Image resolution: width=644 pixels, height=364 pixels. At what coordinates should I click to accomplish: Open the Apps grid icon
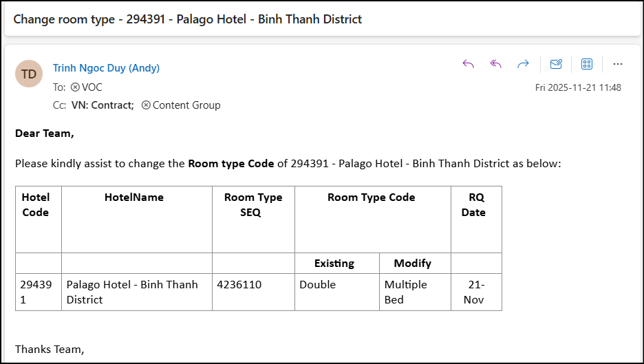[587, 64]
